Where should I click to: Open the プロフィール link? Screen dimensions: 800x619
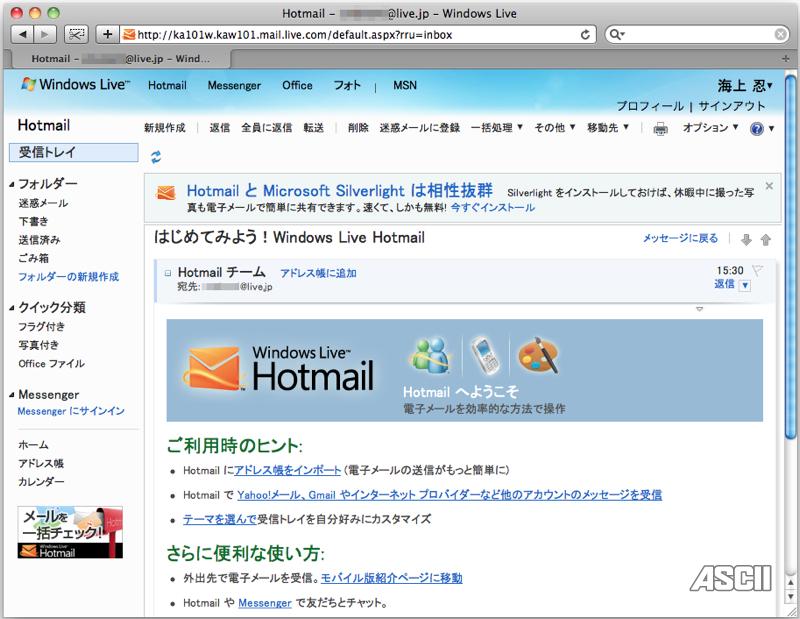(650, 106)
